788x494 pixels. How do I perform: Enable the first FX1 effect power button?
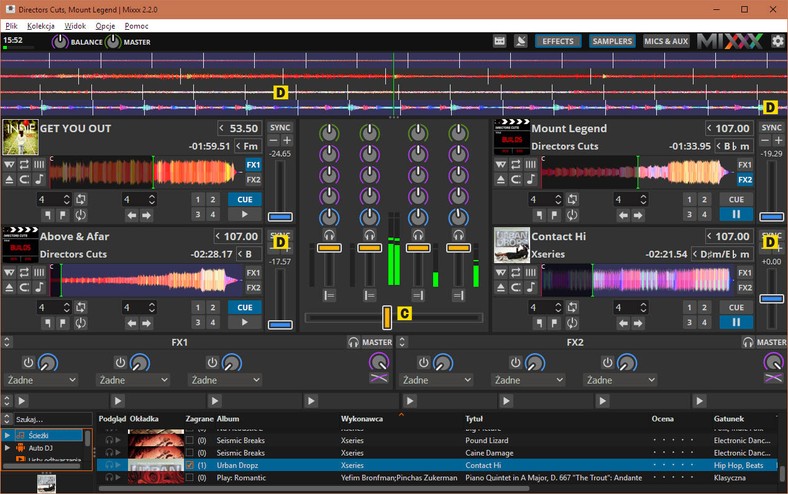28,362
